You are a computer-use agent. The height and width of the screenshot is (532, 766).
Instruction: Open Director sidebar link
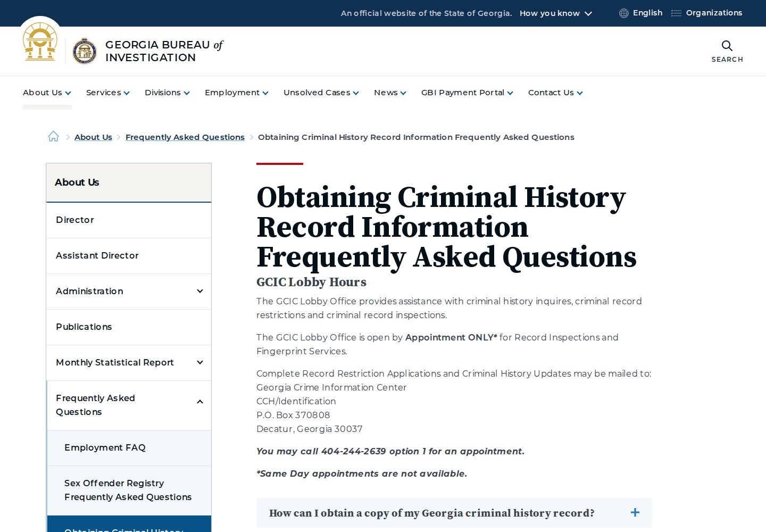coord(129,220)
